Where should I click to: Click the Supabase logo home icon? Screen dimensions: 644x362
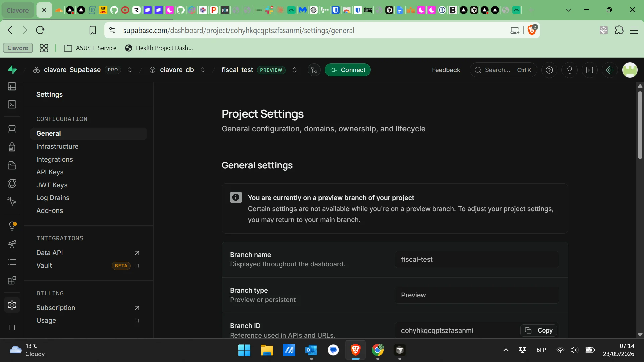click(12, 70)
